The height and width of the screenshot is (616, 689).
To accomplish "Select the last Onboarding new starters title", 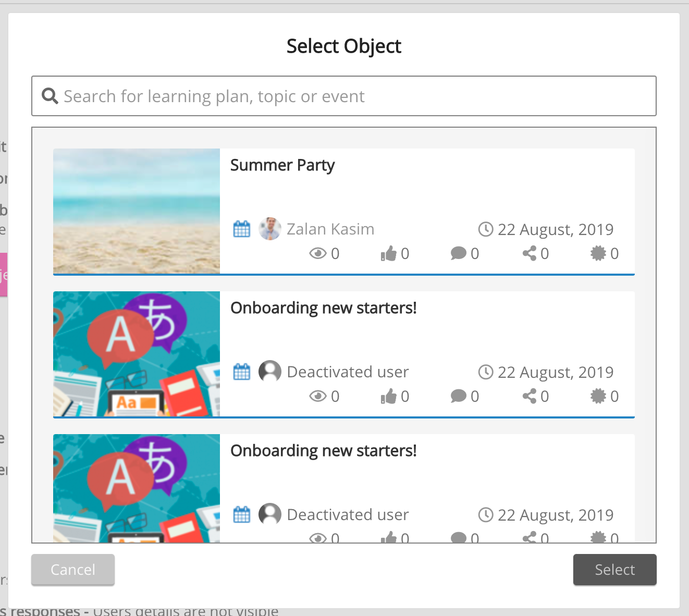I will pos(323,451).
